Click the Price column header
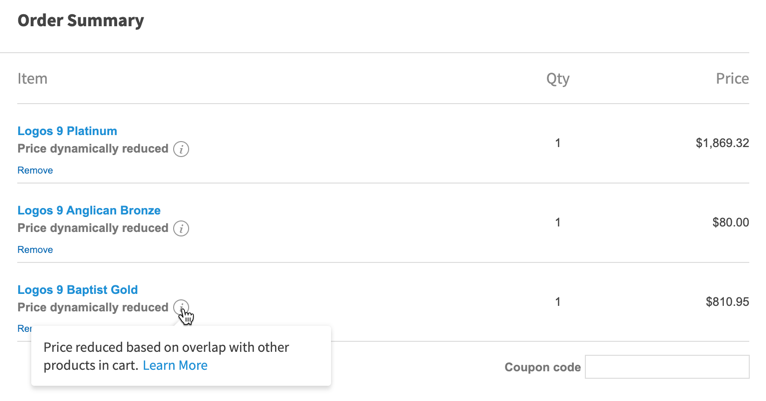The height and width of the screenshot is (401, 766). tap(732, 78)
